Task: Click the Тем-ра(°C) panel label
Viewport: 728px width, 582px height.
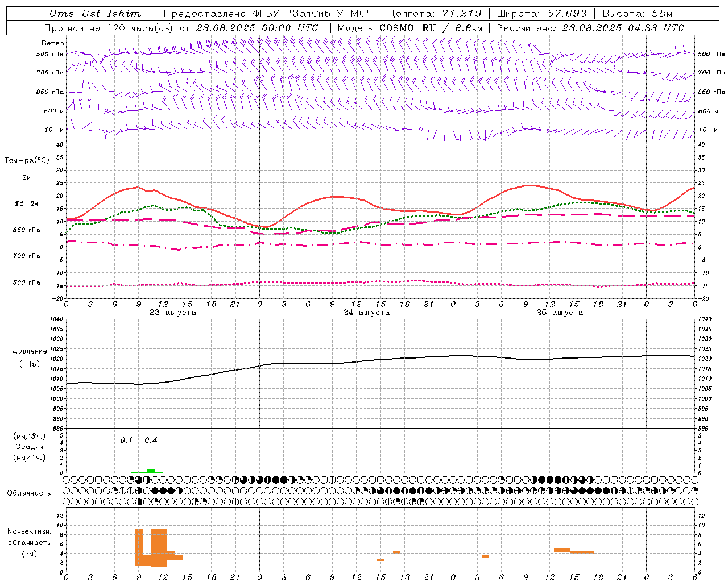Action: pyautogui.click(x=27, y=161)
